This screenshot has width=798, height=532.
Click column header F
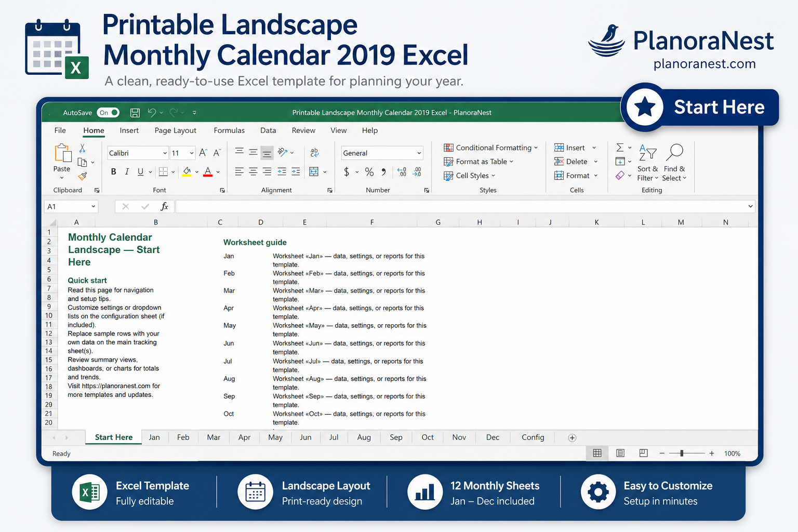[x=372, y=222]
